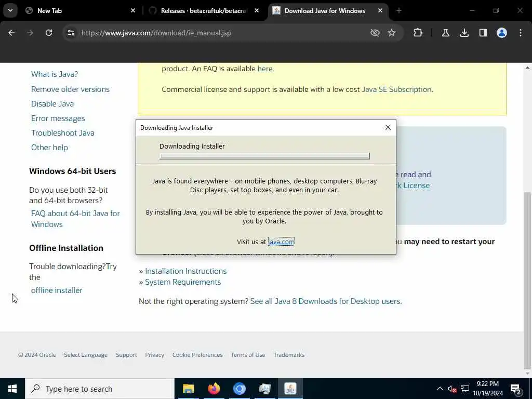
Task: Open Troubleshoot Java link
Action: point(63,133)
